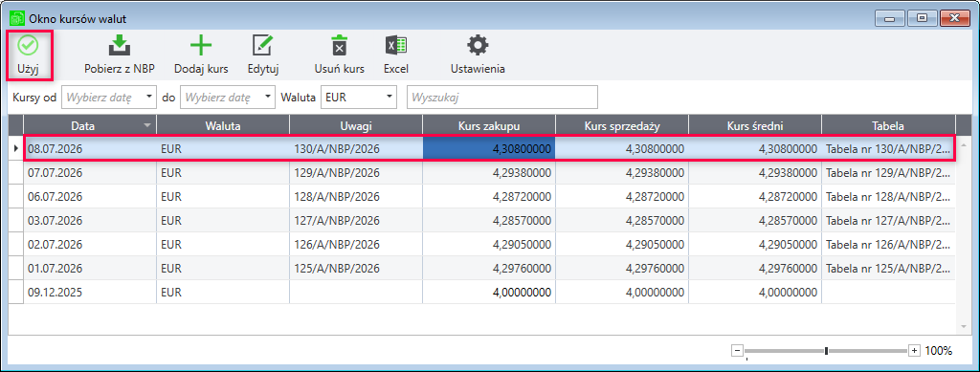Click the table scroll up arrow

point(963,145)
